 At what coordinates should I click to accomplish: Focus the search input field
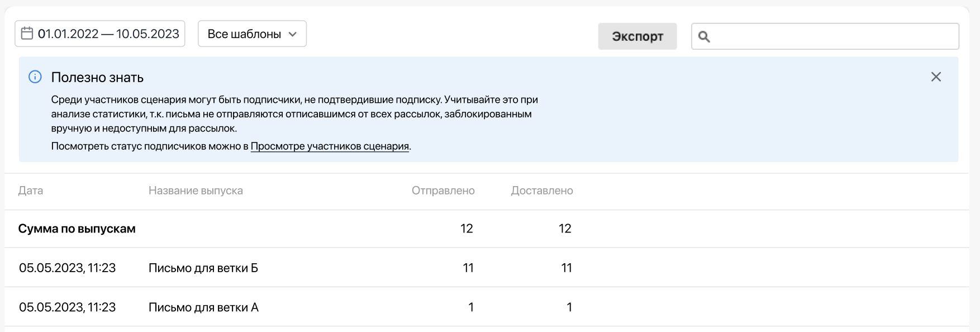coord(832,37)
